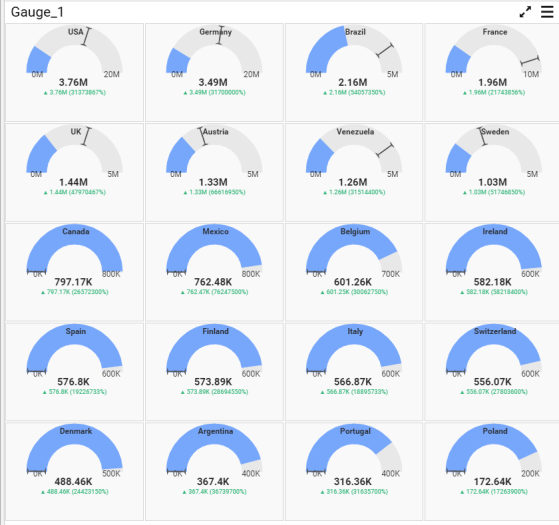
Task: Click the 367.4K value
Action: 213,482
